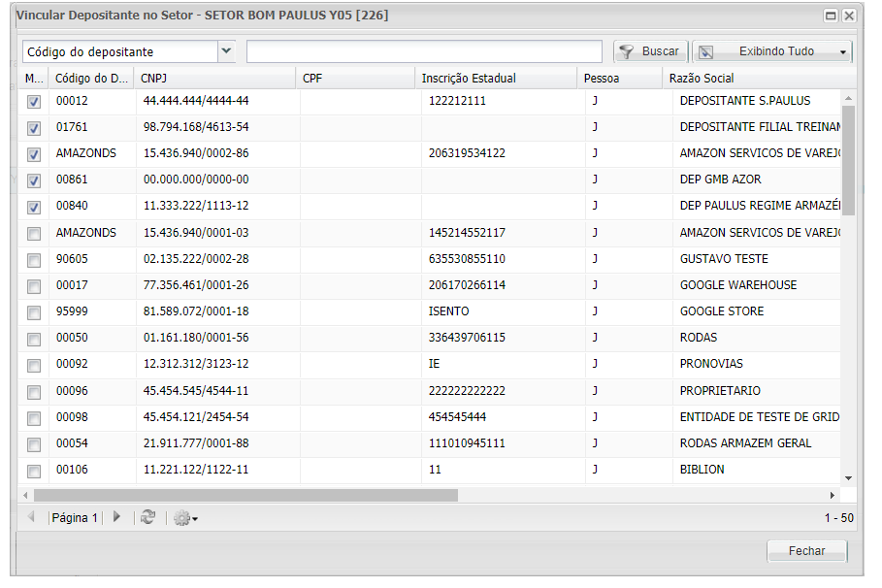Click the Fechar button
Image resolution: width=882 pixels, height=588 pixels.
point(806,551)
